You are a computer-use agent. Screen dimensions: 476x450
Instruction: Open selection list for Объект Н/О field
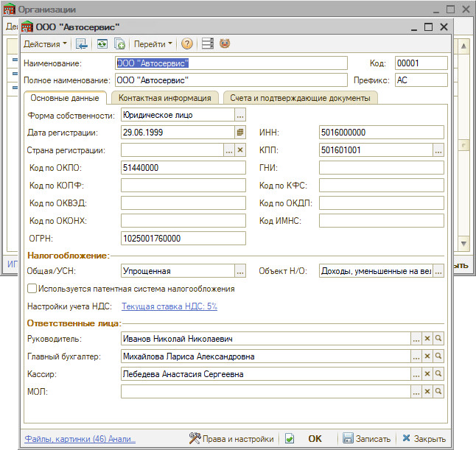click(x=438, y=271)
